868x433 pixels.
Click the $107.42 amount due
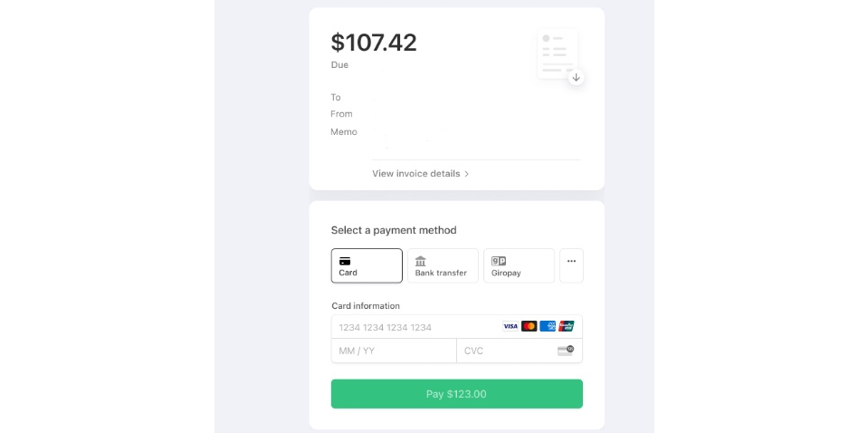[374, 43]
